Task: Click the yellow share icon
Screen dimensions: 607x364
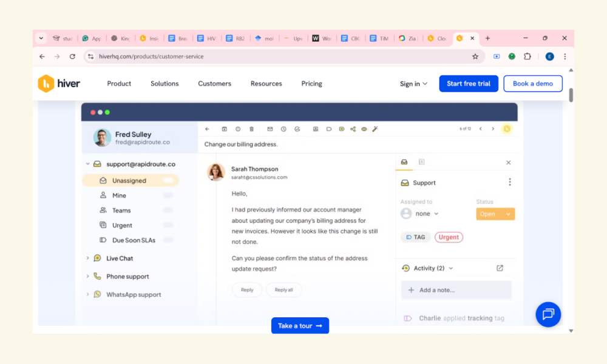Action: pyautogui.click(x=353, y=129)
